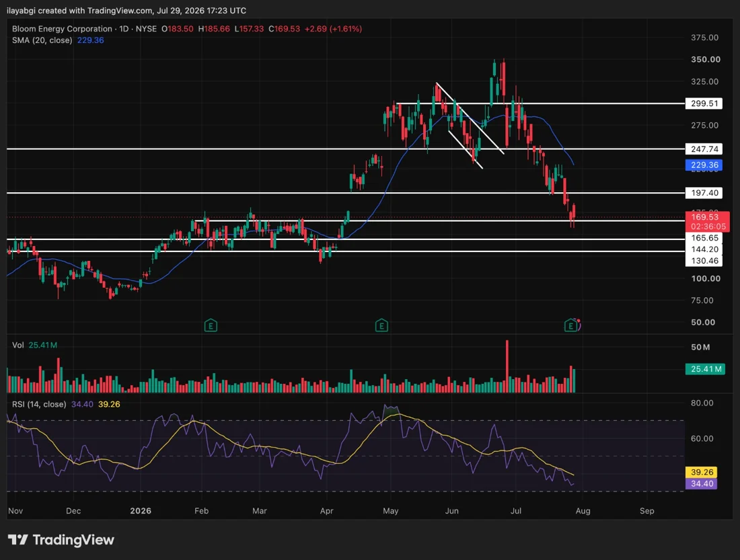The height and width of the screenshot is (560, 740).
Task: Click the open value O183.50
Action: tap(178, 29)
